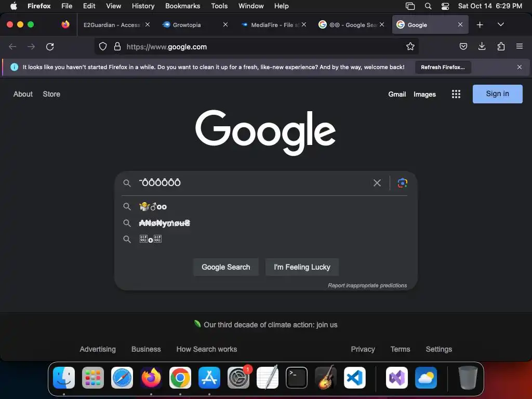The width and height of the screenshot is (532, 399).
Task: Open the Gmail link
Action: (397, 95)
